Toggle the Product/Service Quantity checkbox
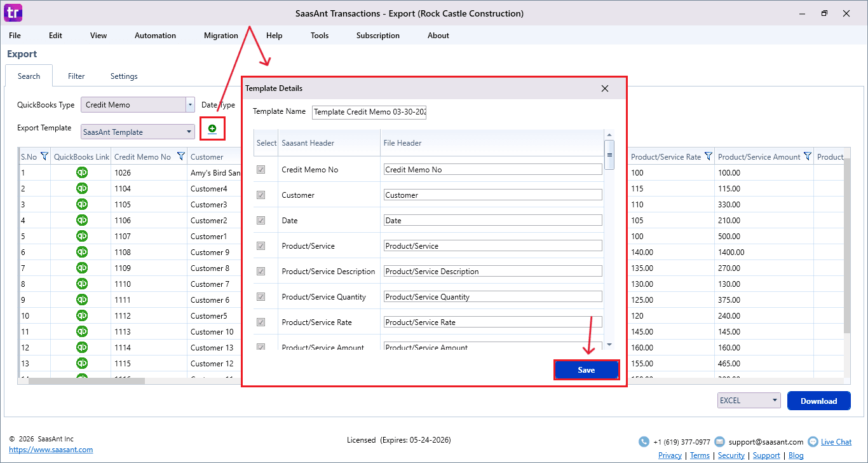 click(261, 297)
